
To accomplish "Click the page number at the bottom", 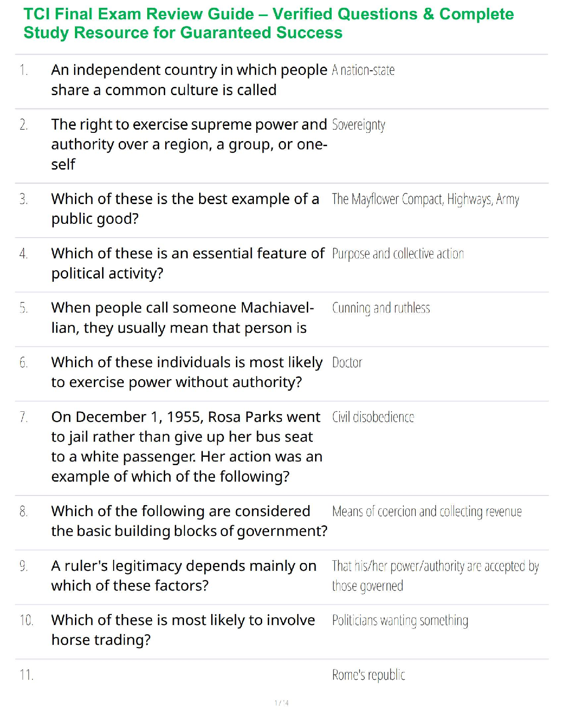I will [x=281, y=703].
